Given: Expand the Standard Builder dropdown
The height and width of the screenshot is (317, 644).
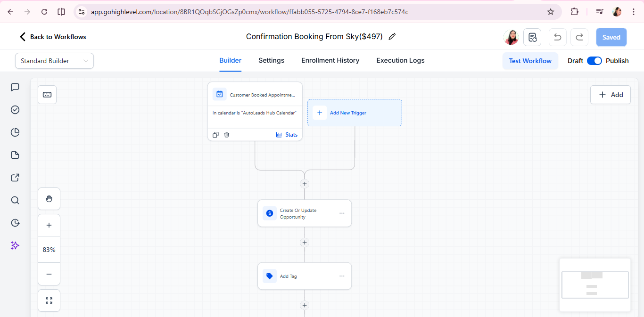Looking at the screenshot, I should tap(54, 61).
